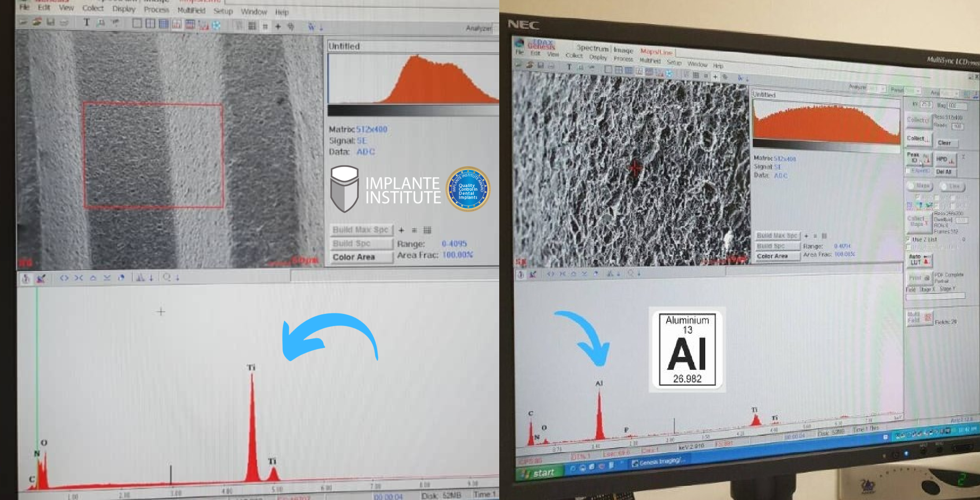Switch to the Spectrum tab on right screen
Viewport: 980px width, 500px height.
[592, 48]
